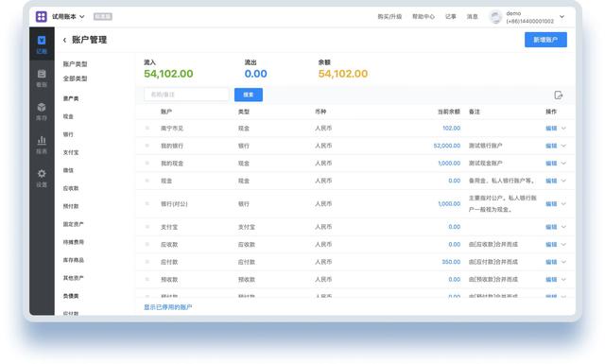Filter by 银行 in the type list

[x=68, y=134]
